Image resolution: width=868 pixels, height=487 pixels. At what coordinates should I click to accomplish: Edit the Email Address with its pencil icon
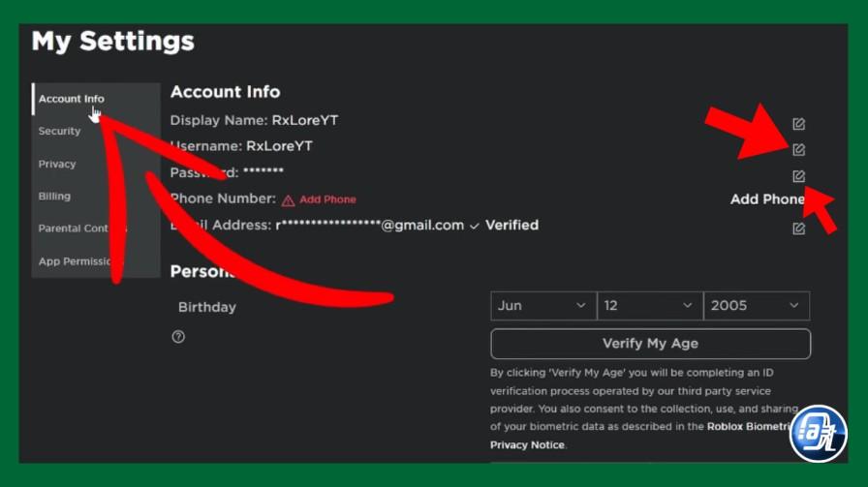tap(798, 228)
